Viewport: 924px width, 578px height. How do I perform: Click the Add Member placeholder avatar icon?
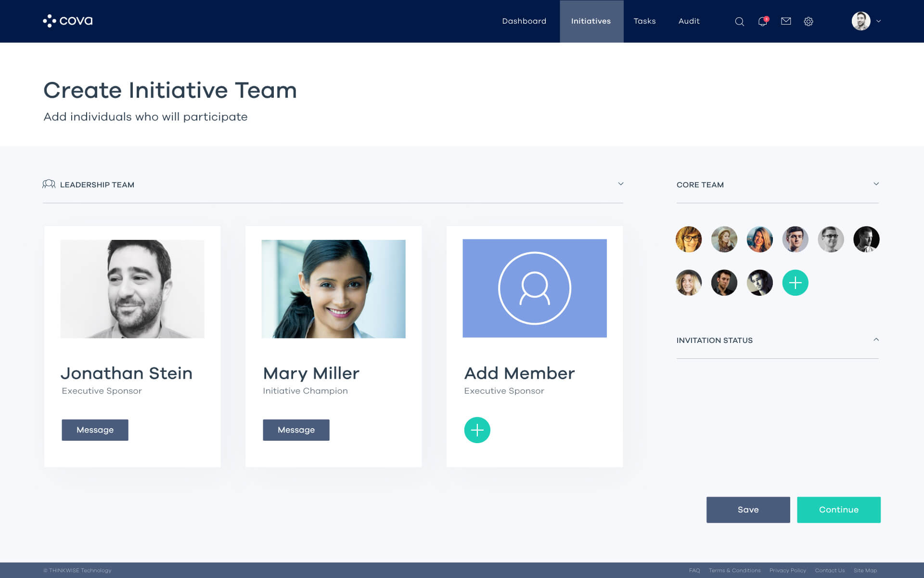(x=534, y=289)
